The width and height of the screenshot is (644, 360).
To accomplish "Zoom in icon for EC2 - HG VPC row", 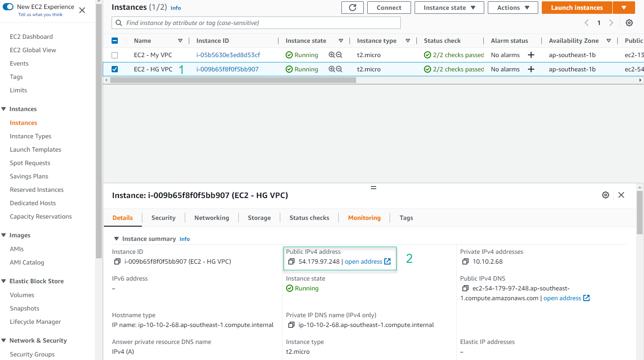I will pos(332,69).
